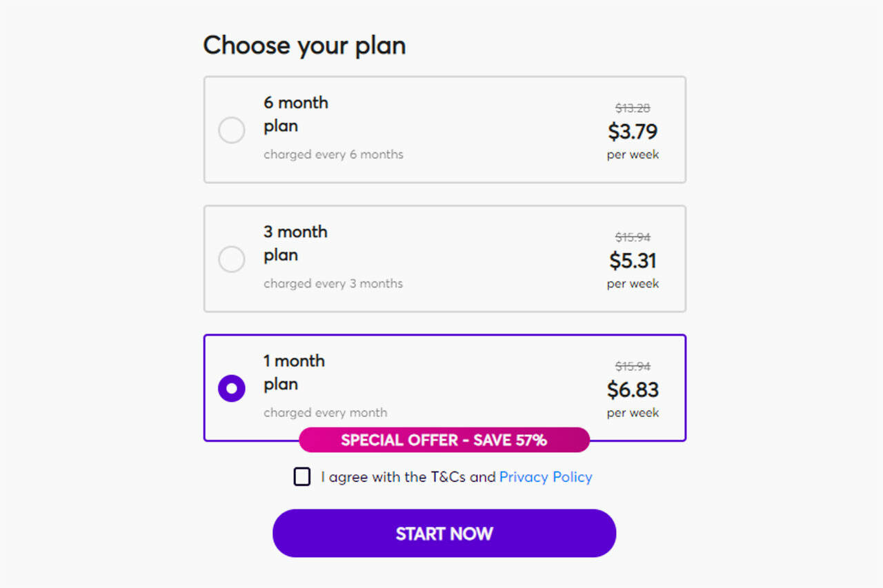Click the selected 1 month plan radio button

pyautogui.click(x=232, y=388)
